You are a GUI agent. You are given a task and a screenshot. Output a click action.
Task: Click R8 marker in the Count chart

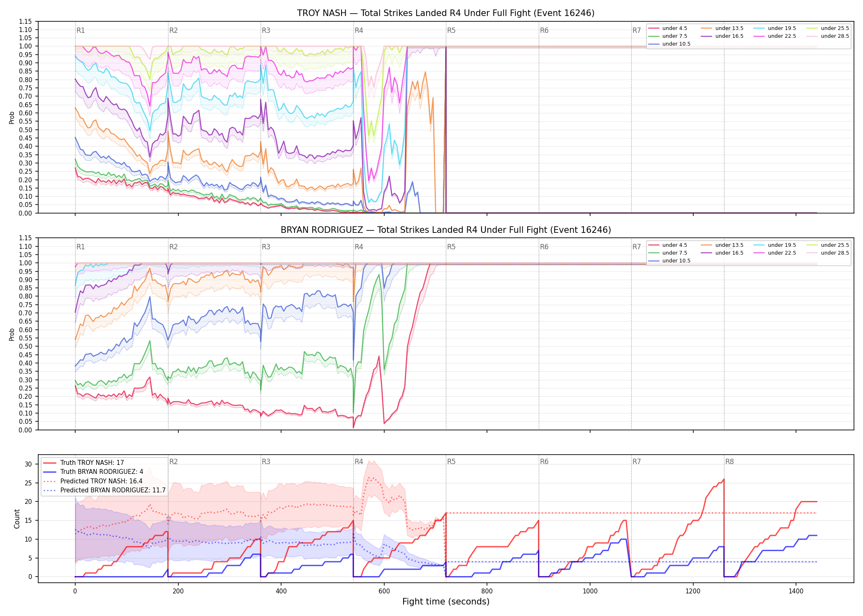point(729,462)
